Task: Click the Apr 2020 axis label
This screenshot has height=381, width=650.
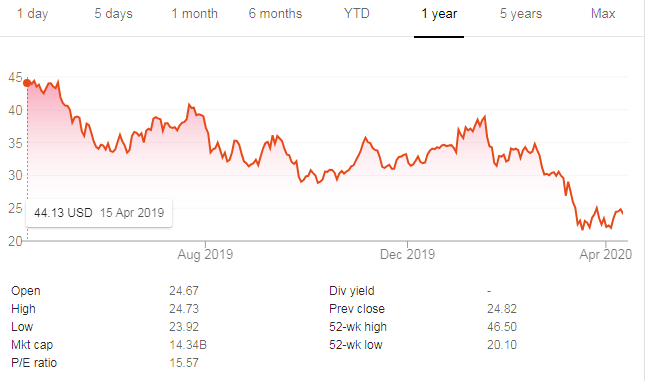Action: (605, 254)
